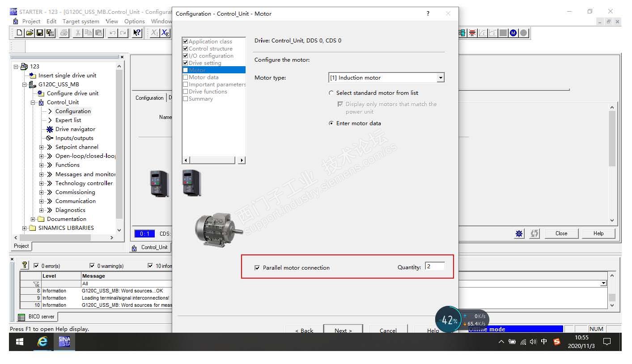Select Insert single drive unit item
This screenshot has width=632, height=364.
click(x=67, y=76)
